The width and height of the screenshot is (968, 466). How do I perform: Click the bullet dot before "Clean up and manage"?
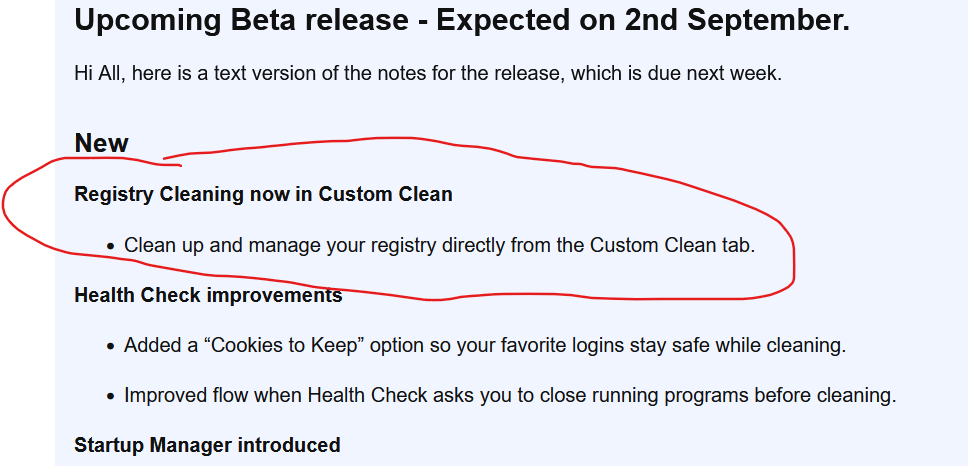(111, 246)
